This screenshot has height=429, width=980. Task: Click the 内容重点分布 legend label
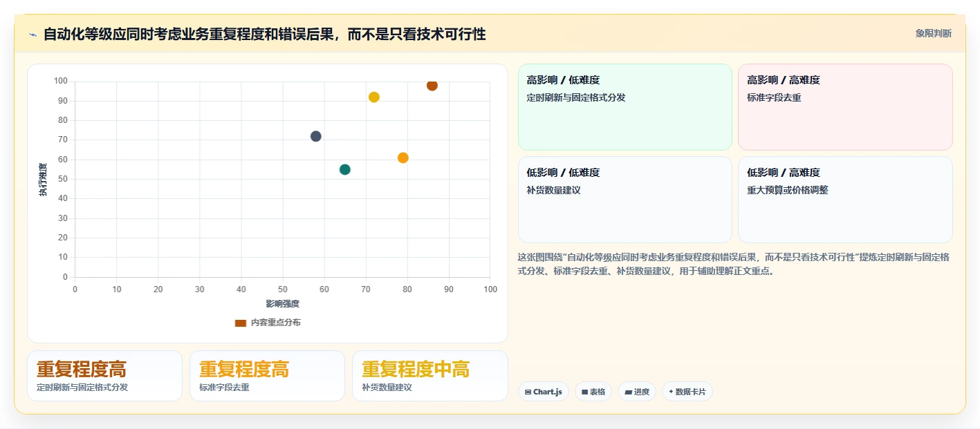[x=275, y=323]
